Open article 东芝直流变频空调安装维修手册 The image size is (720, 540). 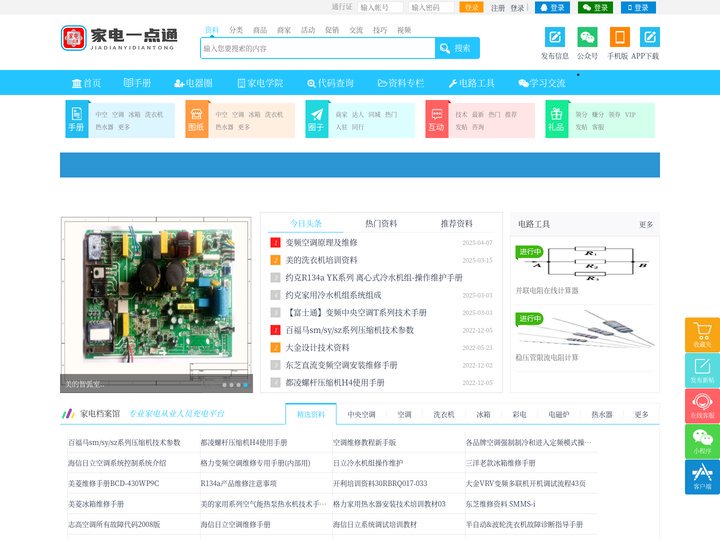341,365
